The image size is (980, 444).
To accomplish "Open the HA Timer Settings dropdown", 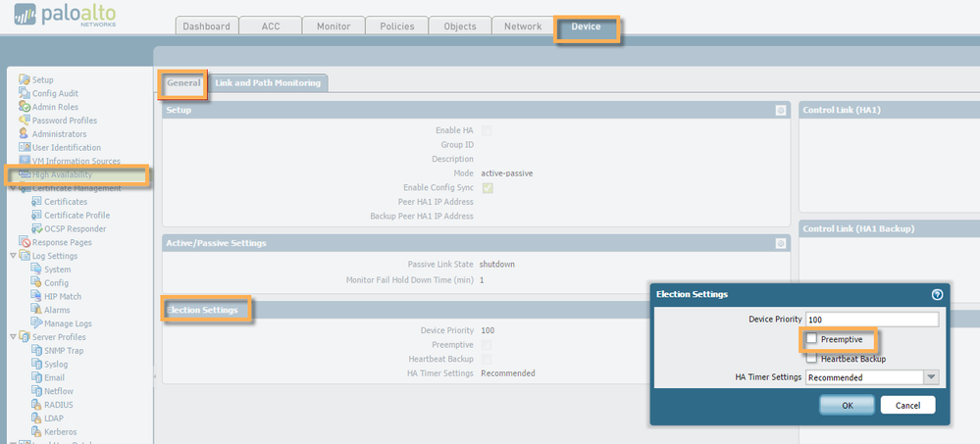I will pyautogui.click(x=931, y=377).
